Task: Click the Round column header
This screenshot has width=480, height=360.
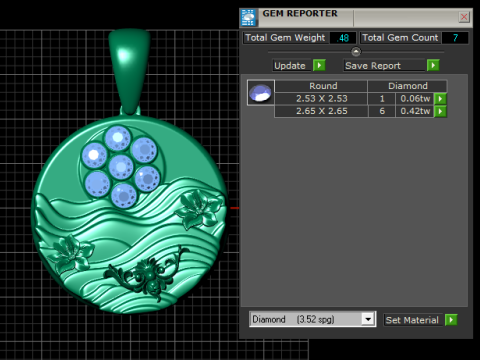Action: click(321, 86)
